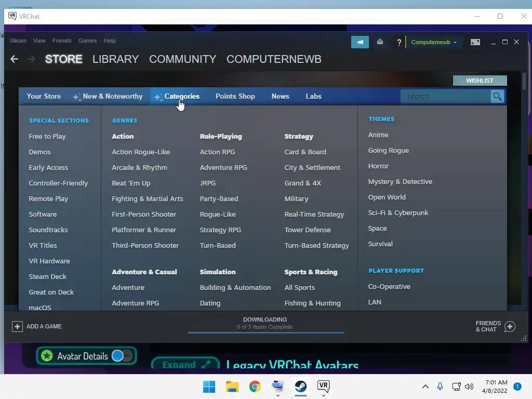Open the Games menu
532x399 pixels.
pyautogui.click(x=87, y=41)
